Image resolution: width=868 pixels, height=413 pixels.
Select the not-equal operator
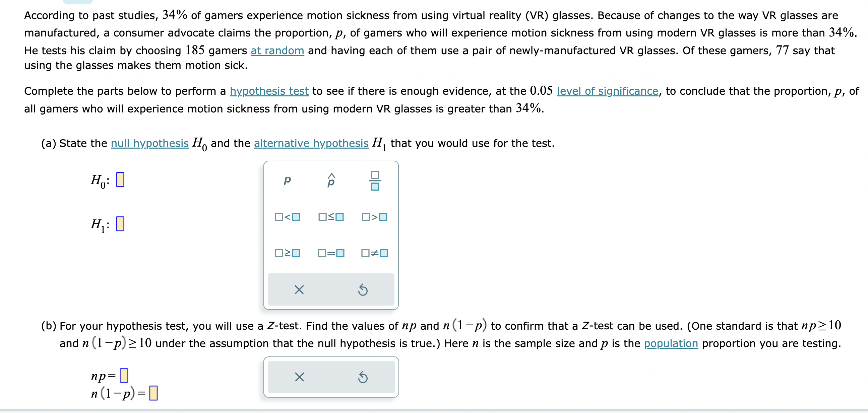tap(375, 253)
